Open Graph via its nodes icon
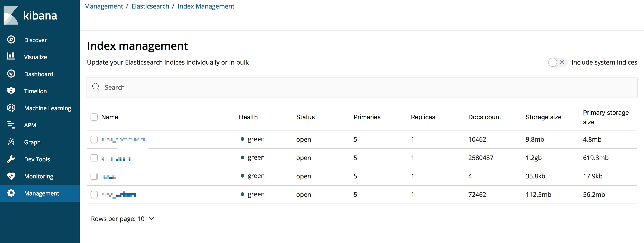Viewport: 644px width, 243px height. [x=11, y=141]
